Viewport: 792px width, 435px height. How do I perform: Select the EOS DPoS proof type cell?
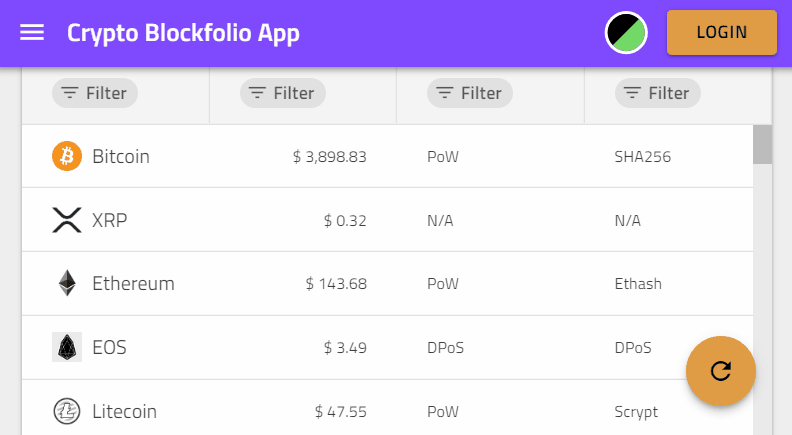(x=446, y=348)
